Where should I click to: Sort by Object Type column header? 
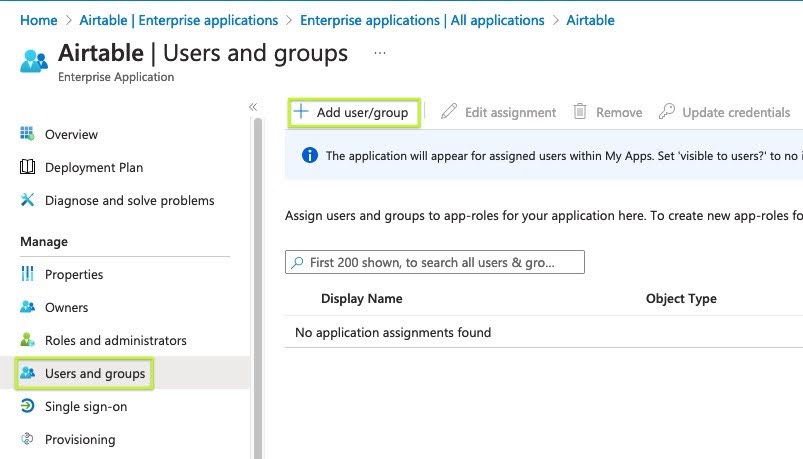coord(681,299)
